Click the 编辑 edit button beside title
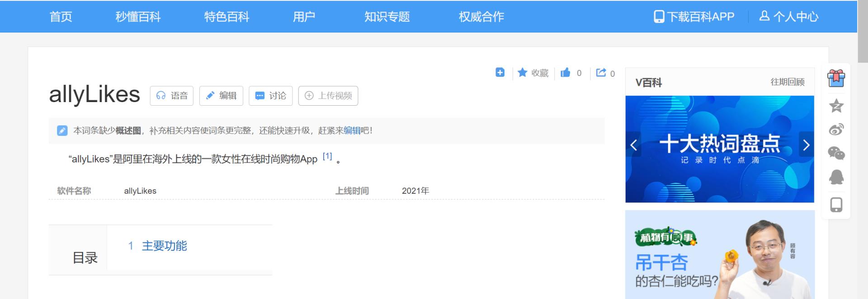This screenshot has width=868, height=299. coord(221,96)
